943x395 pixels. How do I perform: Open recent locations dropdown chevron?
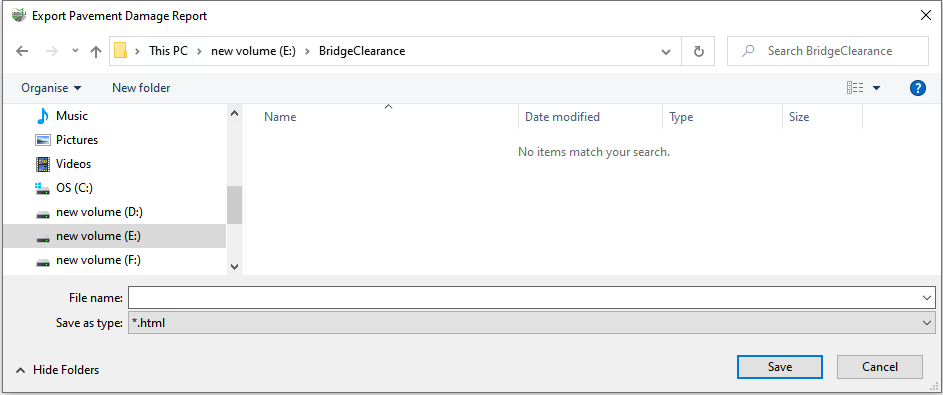[x=75, y=51]
